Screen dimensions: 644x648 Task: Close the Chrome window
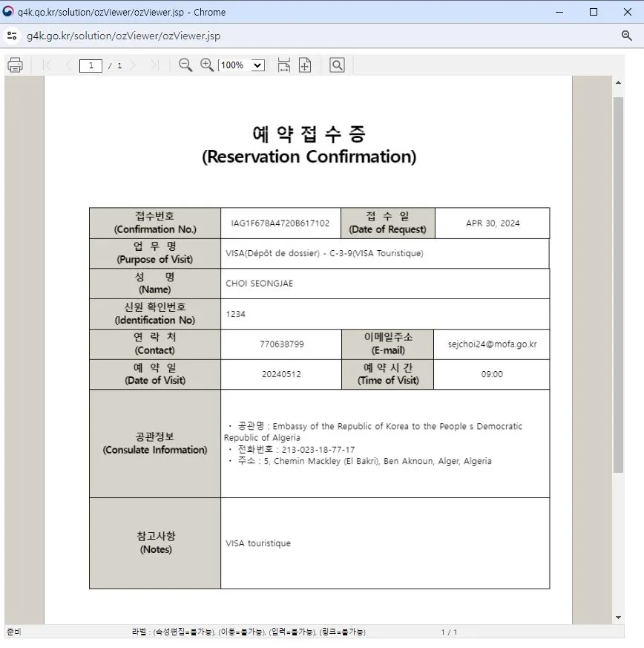[628, 12]
